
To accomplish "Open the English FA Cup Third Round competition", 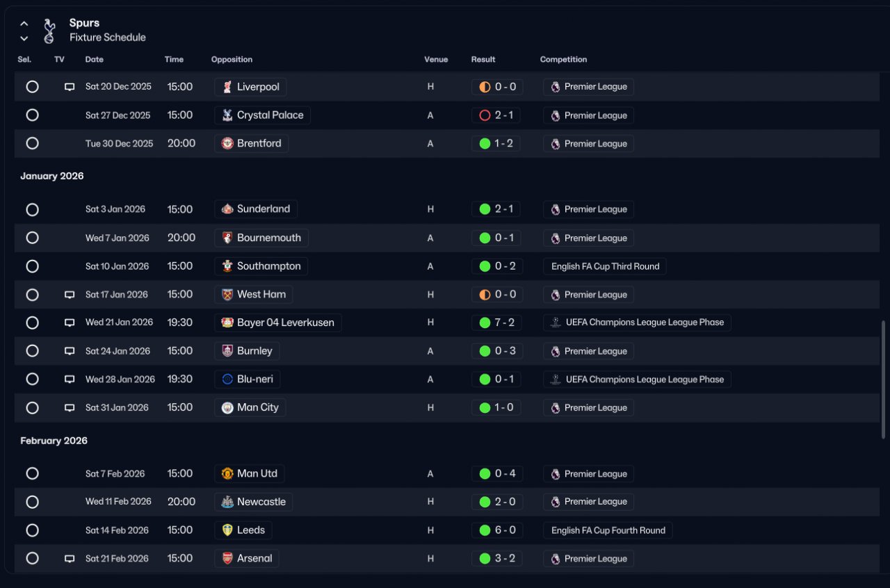I will point(605,266).
